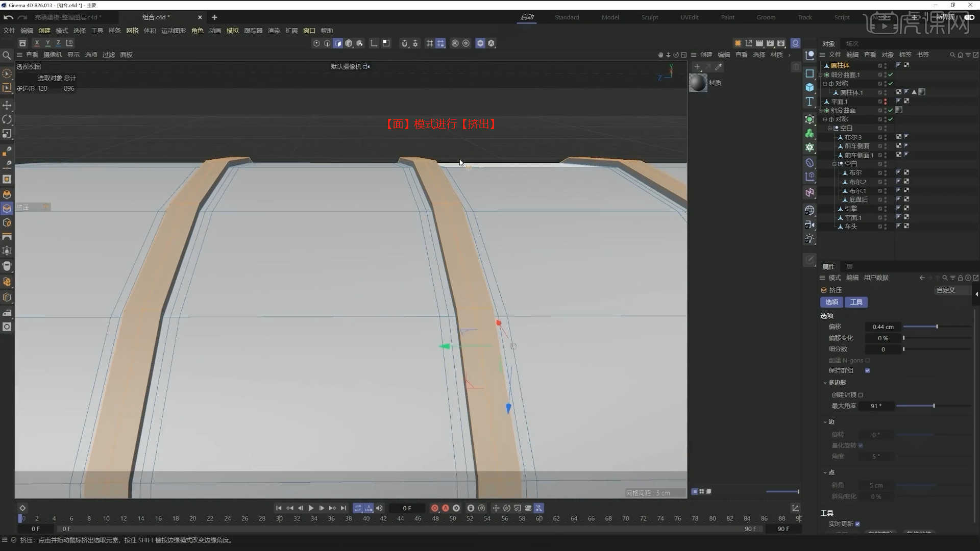980x551 pixels.
Task: Click the material sphere thumbnail
Action: [698, 83]
